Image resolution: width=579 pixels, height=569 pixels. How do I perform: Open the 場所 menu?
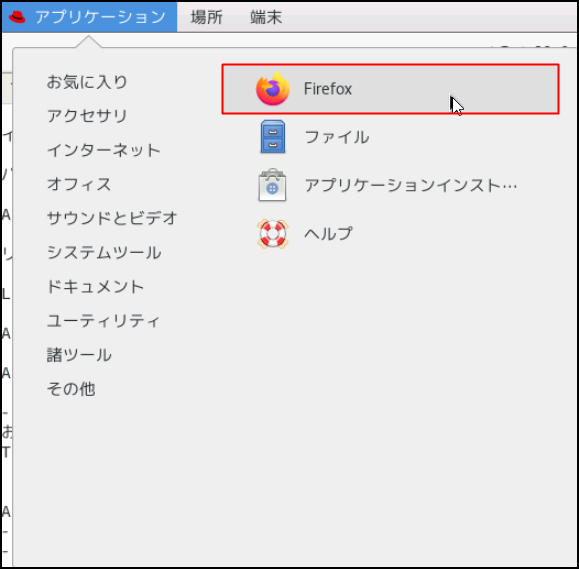[x=206, y=17]
